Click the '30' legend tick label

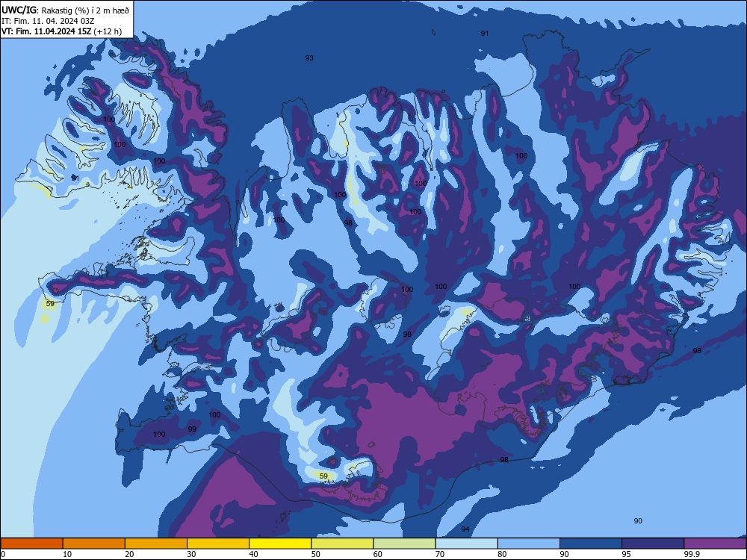click(x=191, y=554)
